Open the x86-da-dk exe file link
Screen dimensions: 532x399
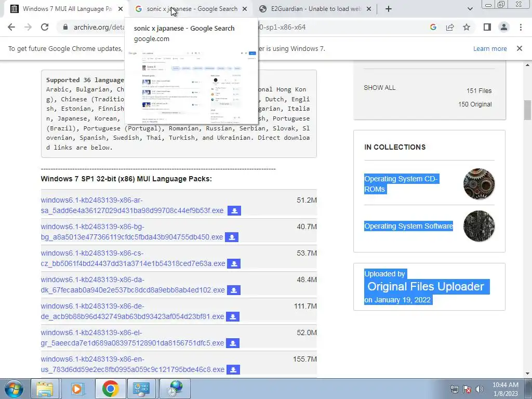point(132,285)
